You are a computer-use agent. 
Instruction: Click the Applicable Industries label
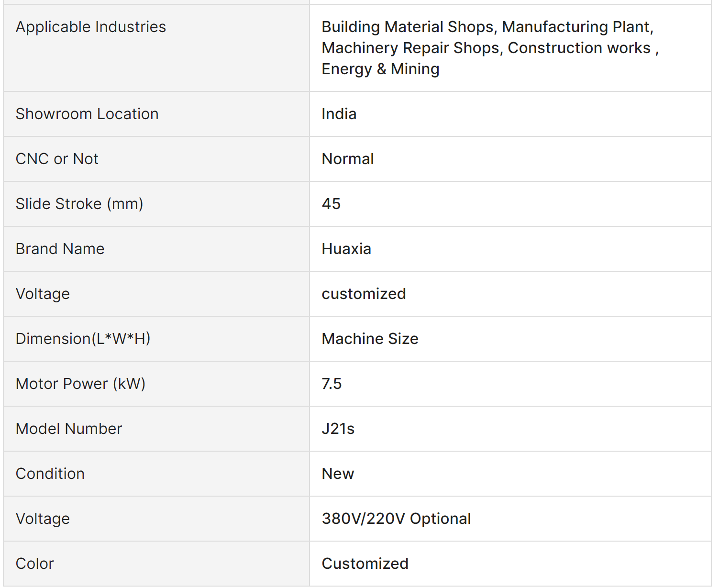[x=91, y=27]
